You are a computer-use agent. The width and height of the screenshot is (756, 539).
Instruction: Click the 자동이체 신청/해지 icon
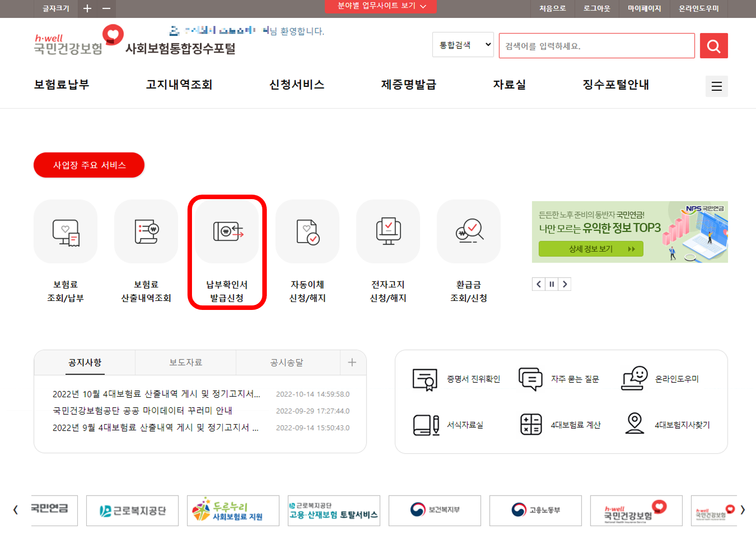pos(307,231)
